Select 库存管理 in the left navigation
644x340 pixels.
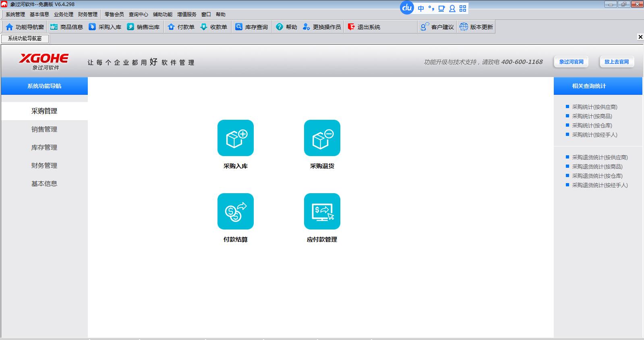coord(44,148)
